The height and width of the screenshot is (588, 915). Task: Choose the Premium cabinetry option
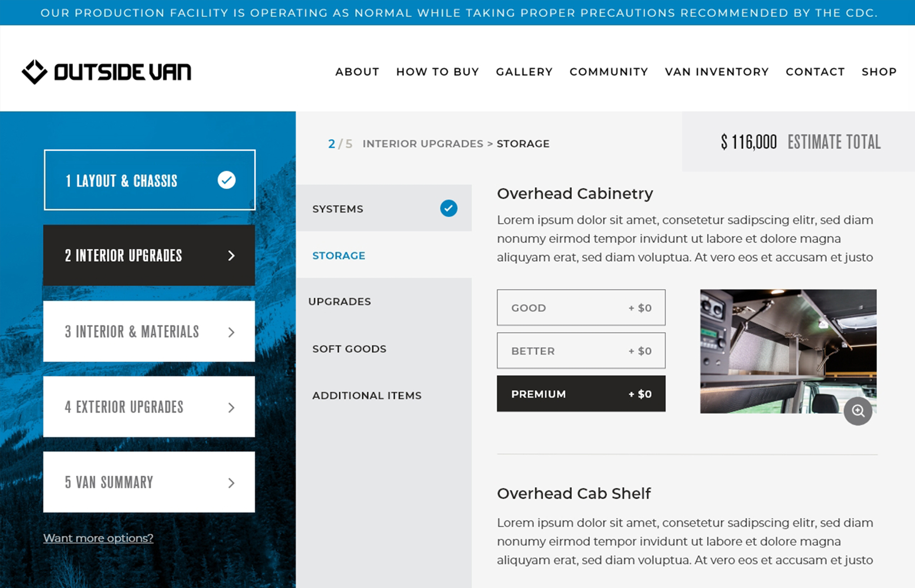coord(580,394)
